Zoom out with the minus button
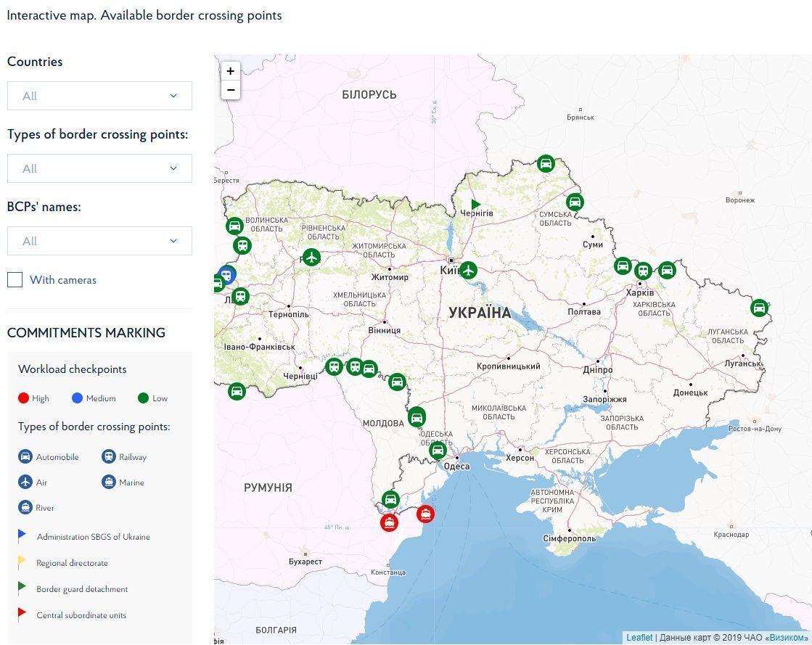Viewport: 812px width, 645px height. coord(231,90)
